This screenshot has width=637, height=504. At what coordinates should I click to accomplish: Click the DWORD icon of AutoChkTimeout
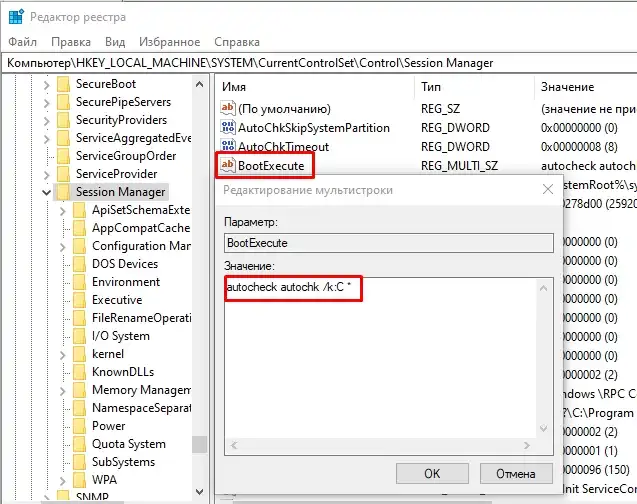point(228,145)
